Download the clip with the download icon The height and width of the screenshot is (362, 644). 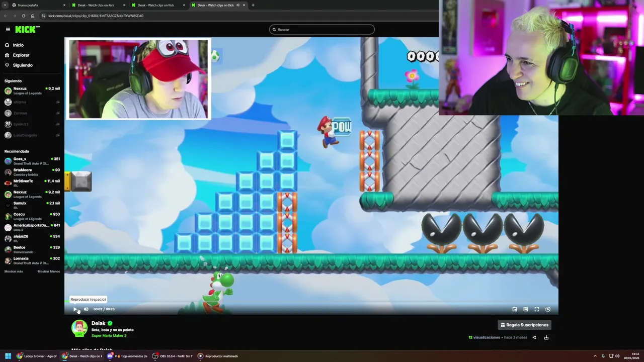[546, 337]
